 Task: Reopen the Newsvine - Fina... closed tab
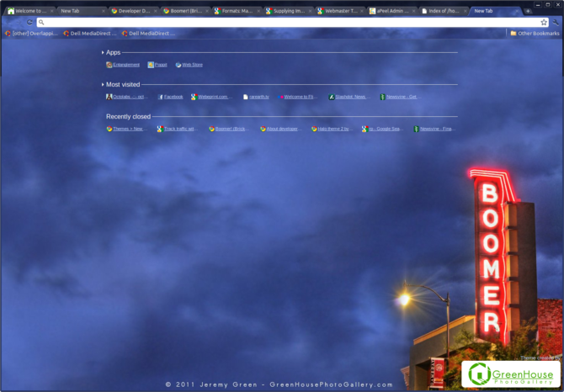(x=434, y=129)
